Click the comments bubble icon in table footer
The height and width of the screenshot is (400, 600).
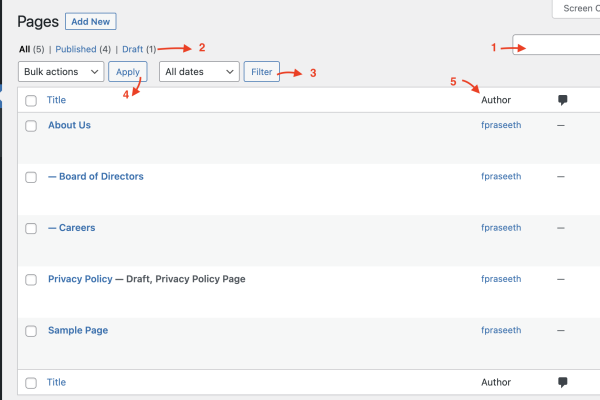click(x=563, y=382)
